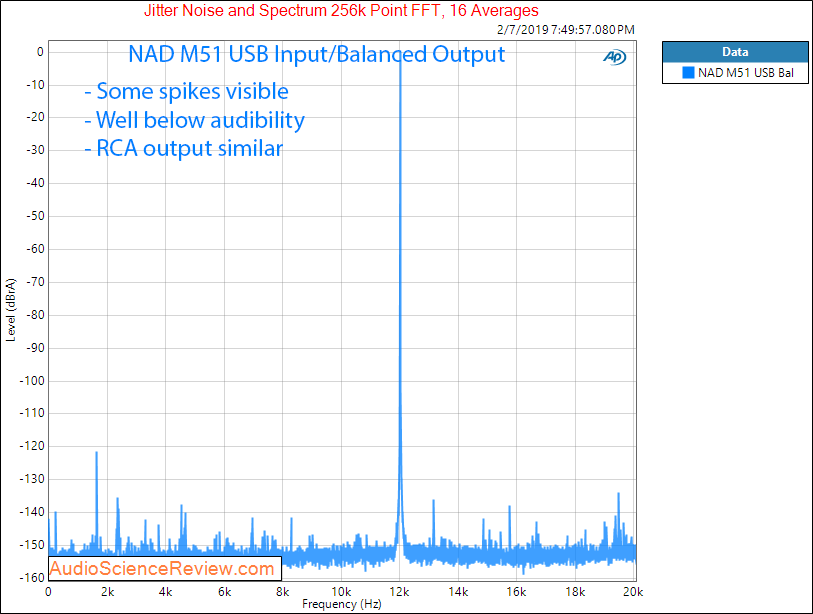This screenshot has width=813, height=614.
Task: Click the "12k" frequency tick label
Action: pyautogui.click(x=399, y=592)
